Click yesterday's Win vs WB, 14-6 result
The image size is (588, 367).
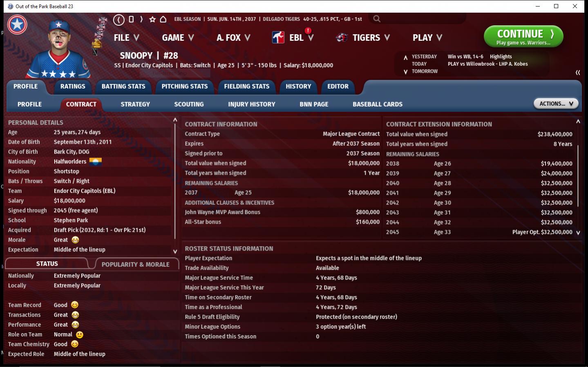465,57
